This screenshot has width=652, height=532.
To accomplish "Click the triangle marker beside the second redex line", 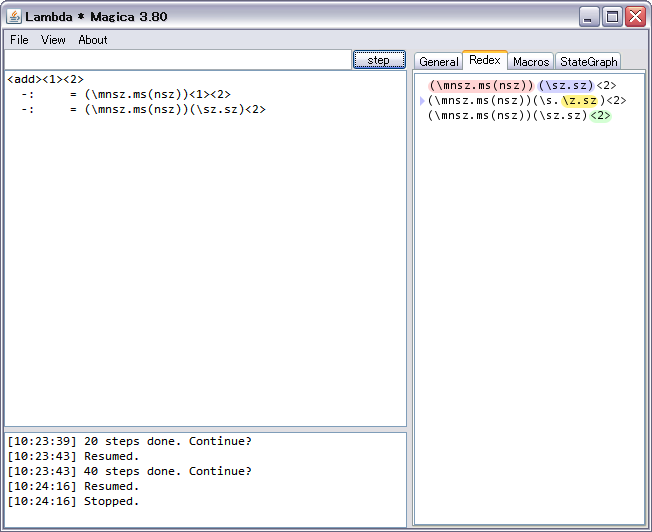I will pyautogui.click(x=422, y=101).
